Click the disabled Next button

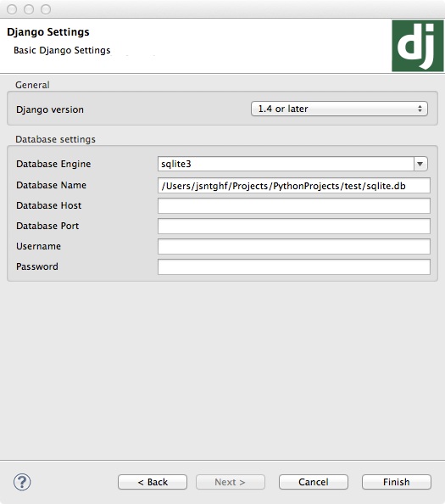[x=231, y=482]
